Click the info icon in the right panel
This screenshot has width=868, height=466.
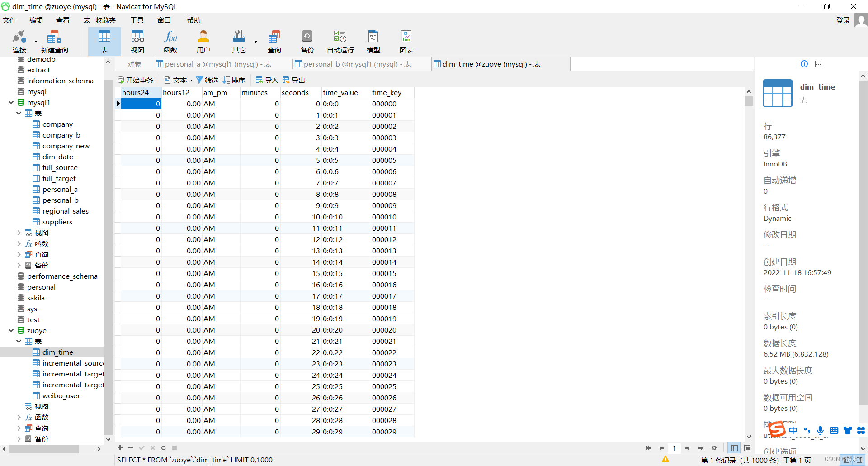coord(804,64)
